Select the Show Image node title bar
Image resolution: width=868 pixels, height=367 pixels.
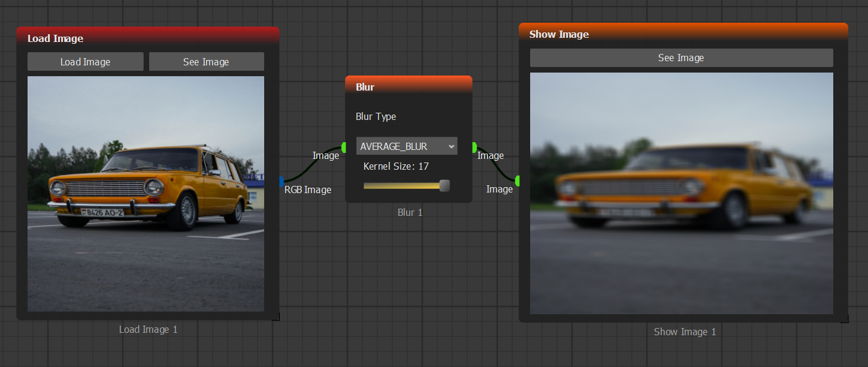[x=683, y=34]
